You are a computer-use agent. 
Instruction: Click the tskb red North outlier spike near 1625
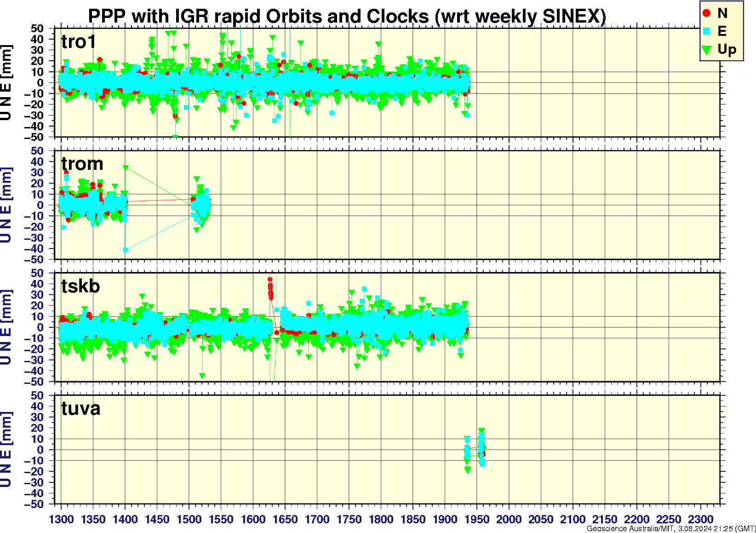pyautogui.click(x=270, y=288)
